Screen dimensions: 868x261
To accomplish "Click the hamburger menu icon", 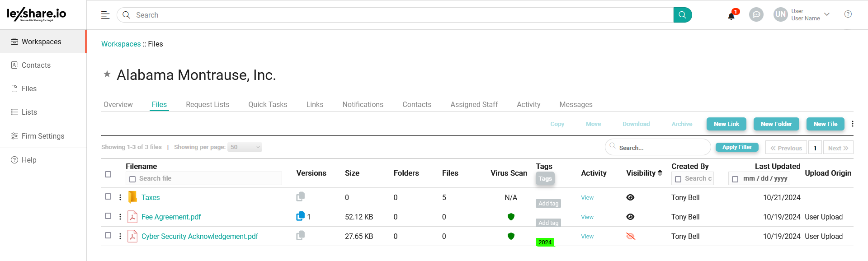I will tap(105, 15).
